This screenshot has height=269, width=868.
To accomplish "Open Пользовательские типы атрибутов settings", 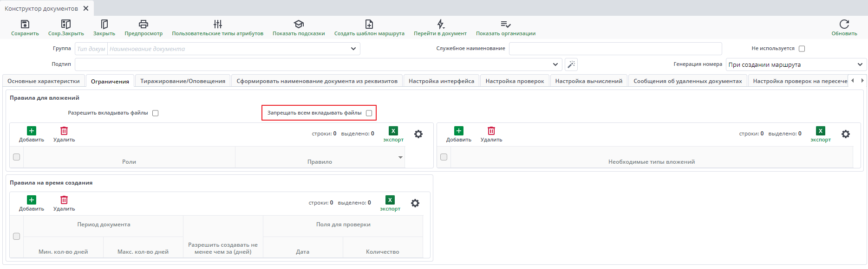I will pos(217,24).
